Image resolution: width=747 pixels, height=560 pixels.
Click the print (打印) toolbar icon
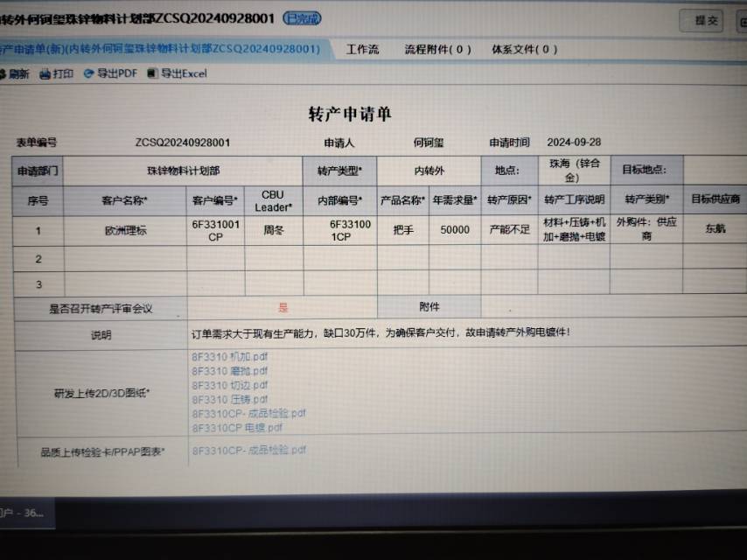point(45,74)
